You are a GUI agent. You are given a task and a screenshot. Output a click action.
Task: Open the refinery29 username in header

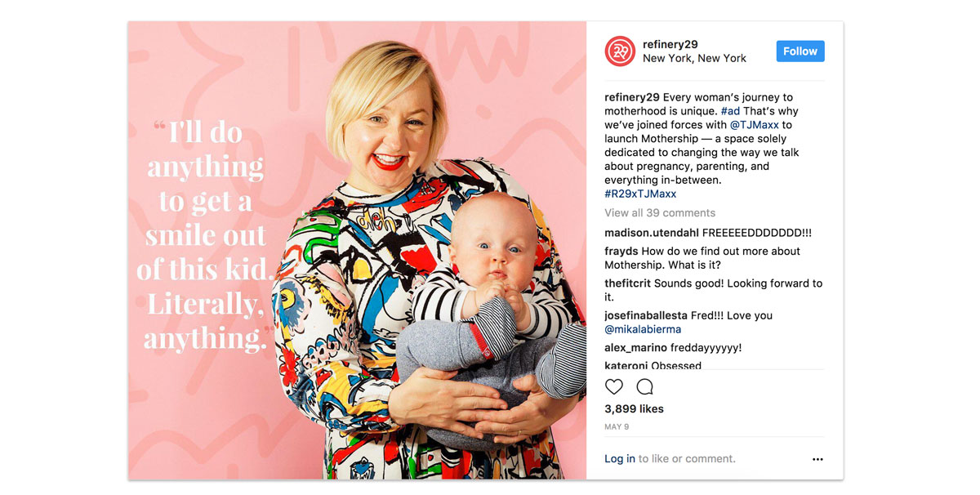click(670, 44)
